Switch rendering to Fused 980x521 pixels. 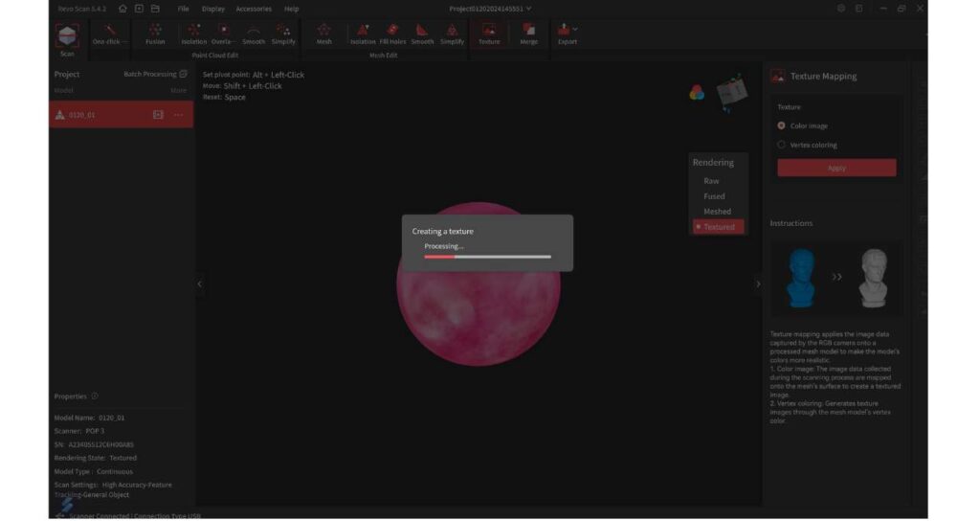tap(714, 196)
